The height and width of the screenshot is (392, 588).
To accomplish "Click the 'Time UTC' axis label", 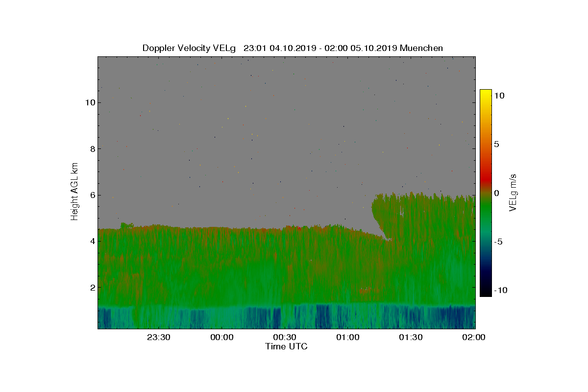I will click(x=286, y=346).
